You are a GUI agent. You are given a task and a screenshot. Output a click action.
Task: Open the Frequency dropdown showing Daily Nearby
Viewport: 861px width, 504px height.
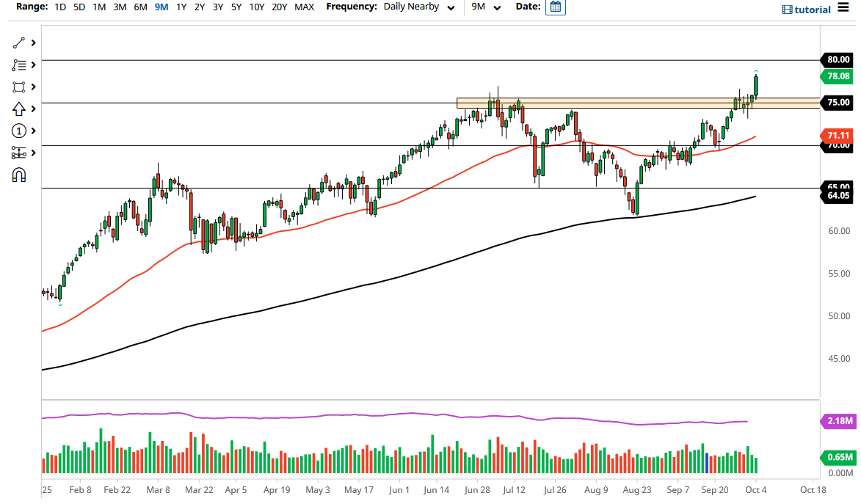[x=417, y=7]
